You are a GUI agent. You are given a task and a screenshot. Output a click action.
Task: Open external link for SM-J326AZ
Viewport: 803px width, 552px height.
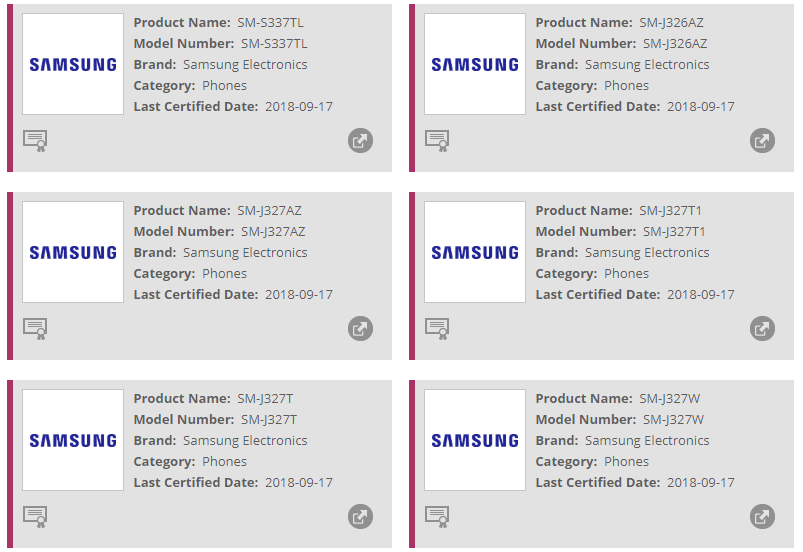762,141
